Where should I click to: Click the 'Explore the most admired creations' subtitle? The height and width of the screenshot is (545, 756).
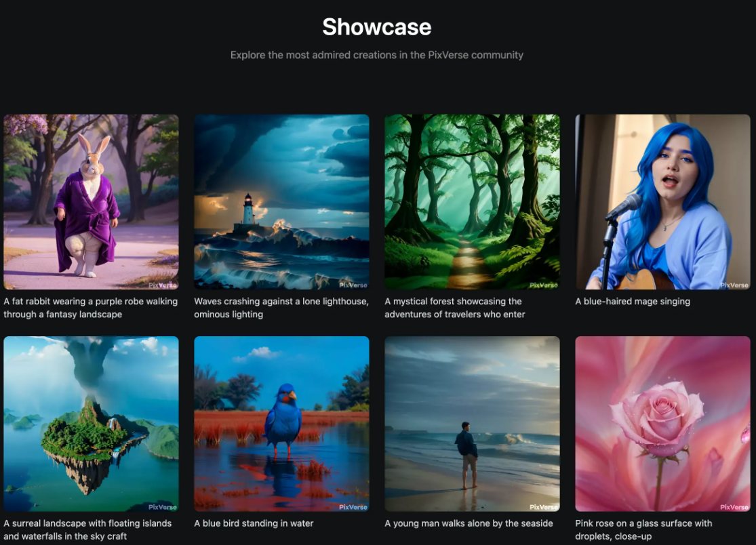376,55
